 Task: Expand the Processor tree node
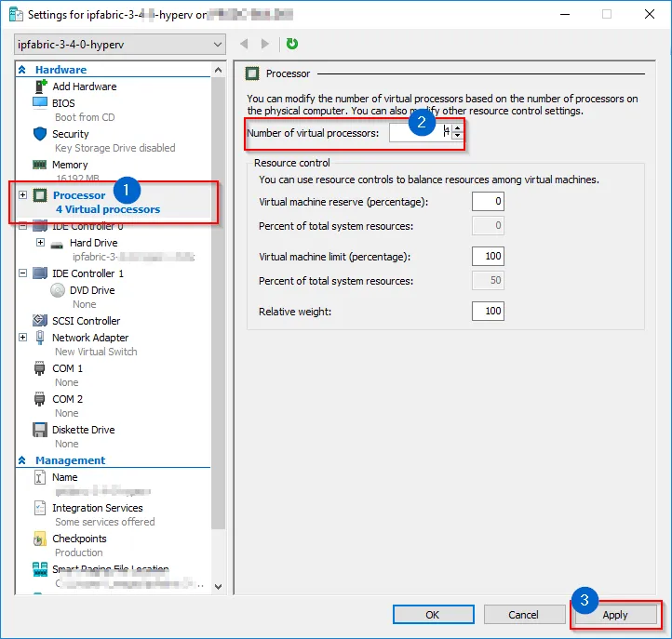coord(22,195)
